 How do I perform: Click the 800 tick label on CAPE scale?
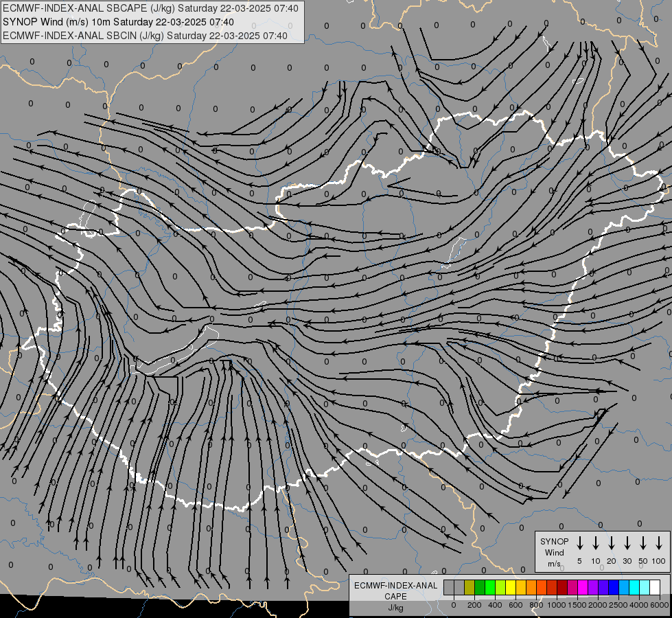tap(536, 605)
